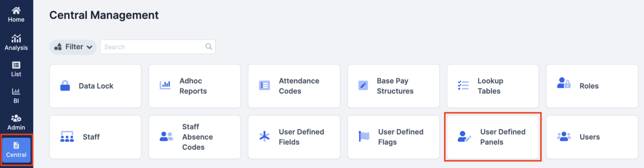Viewport: 644px width, 168px height.
Task: Open BI section in sidebar
Action: [16, 95]
